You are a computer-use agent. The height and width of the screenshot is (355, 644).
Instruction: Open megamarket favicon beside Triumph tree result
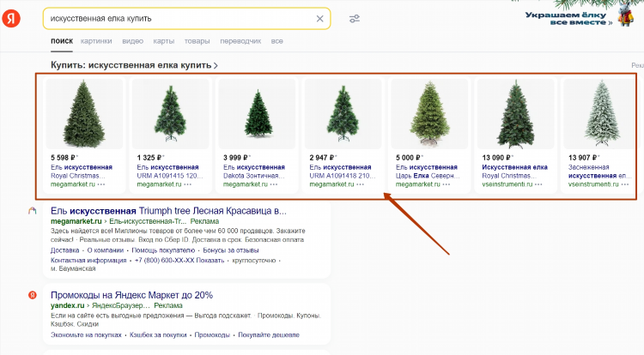[32, 211]
